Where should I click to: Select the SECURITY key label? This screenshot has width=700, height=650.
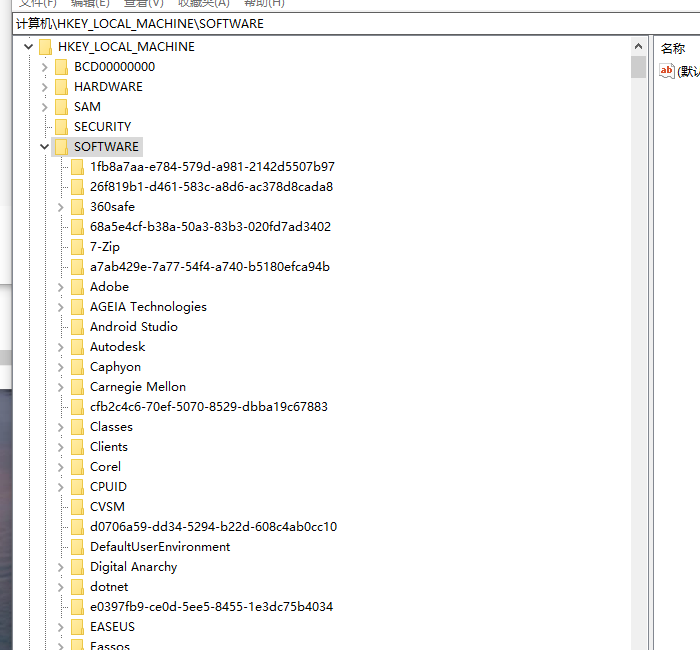103,127
